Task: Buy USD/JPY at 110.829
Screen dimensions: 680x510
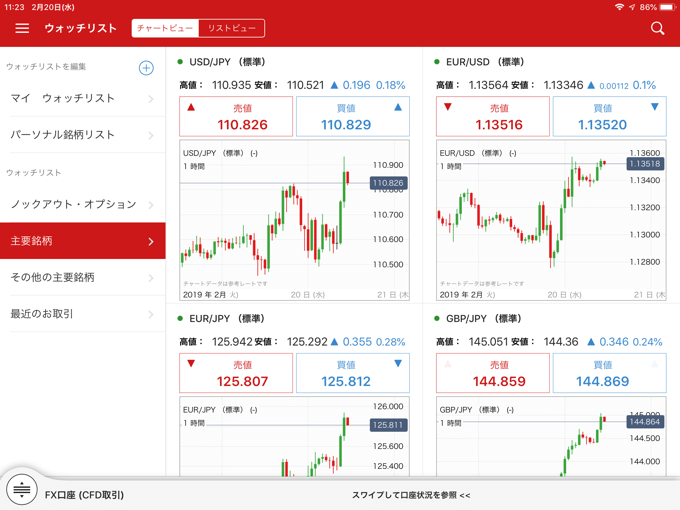Action: [x=353, y=117]
